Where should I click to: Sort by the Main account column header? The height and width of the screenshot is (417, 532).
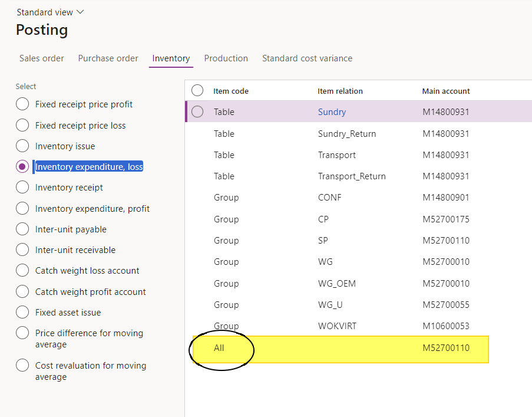point(446,91)
